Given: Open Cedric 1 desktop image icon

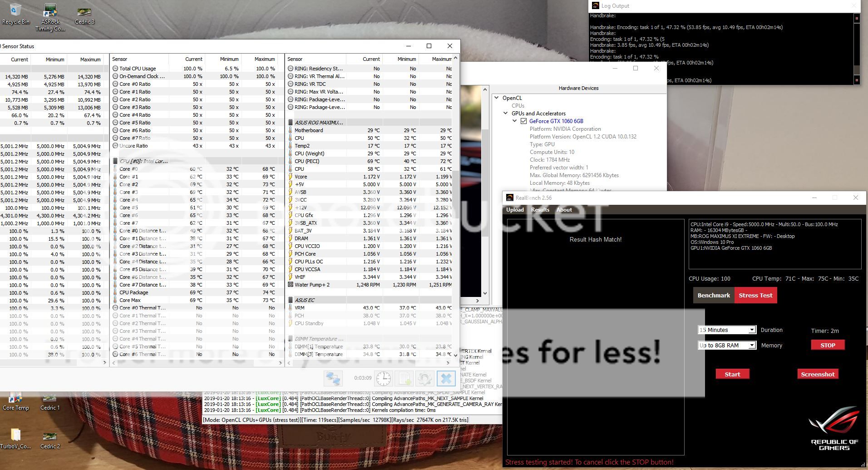Looking at the screenshot, I should point(49,401).
